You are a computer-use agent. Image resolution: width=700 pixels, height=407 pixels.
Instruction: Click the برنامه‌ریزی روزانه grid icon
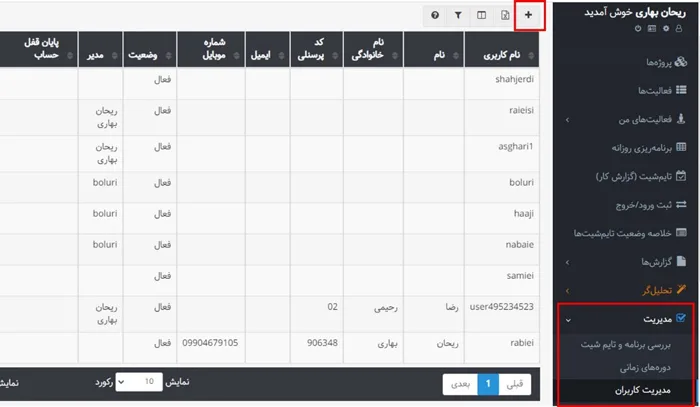point(681,147)
